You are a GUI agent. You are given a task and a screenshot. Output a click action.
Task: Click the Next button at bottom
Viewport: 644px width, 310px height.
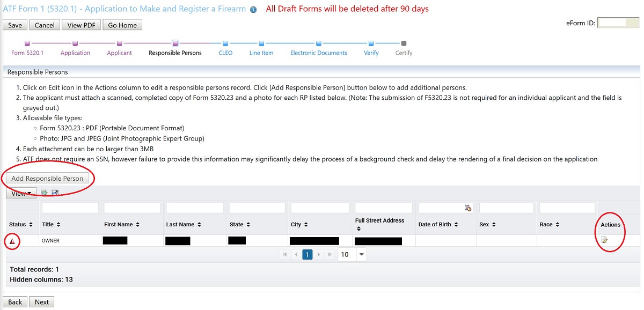[x=42, y=302]
